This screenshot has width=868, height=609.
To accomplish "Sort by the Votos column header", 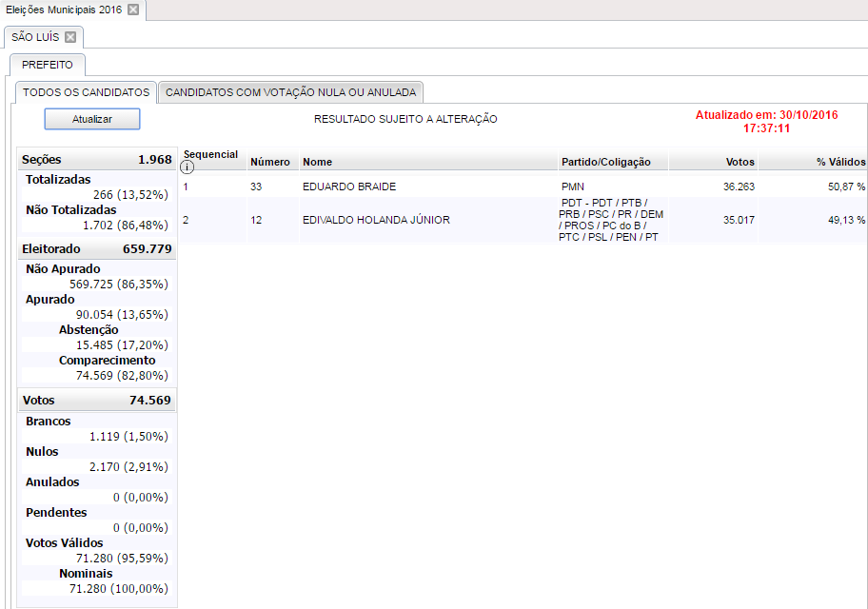I will [x=740, y=162].
